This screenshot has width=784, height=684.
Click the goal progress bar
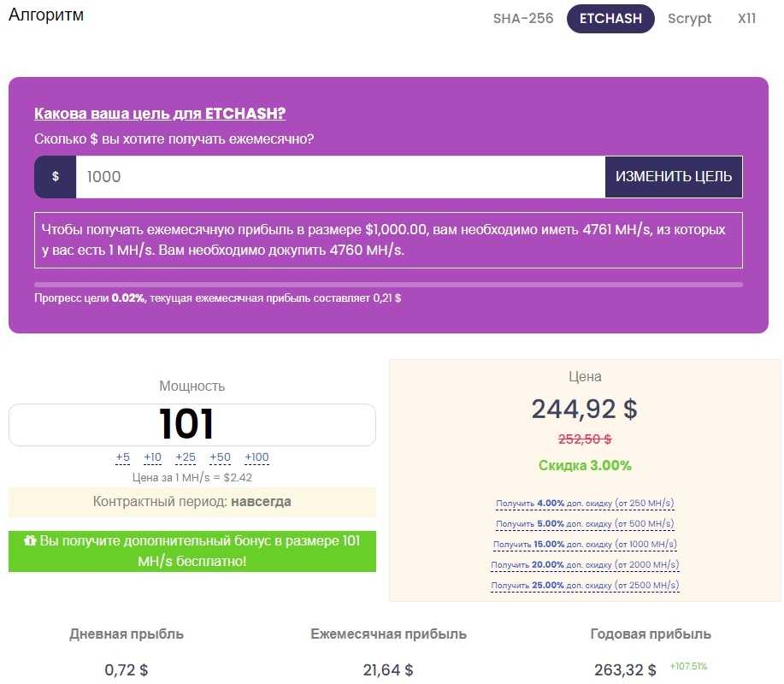tap(388, 285)
